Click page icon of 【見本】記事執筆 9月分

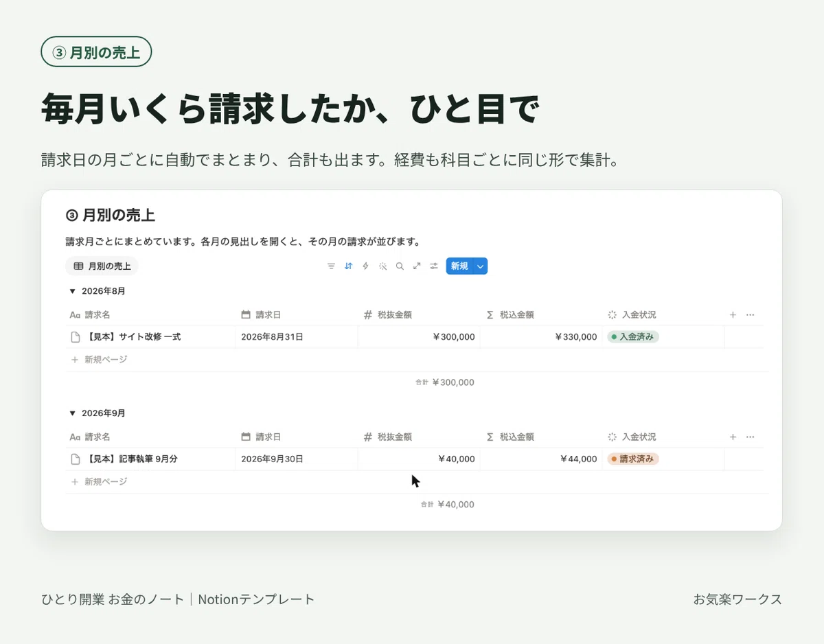pos(76,459)
